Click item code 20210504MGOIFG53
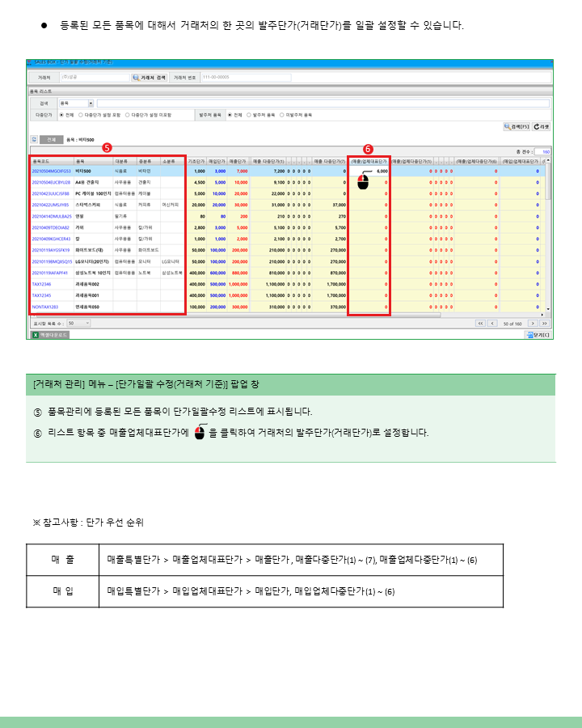582x728 pixels. pyautogui.click(x=52, y=171)
